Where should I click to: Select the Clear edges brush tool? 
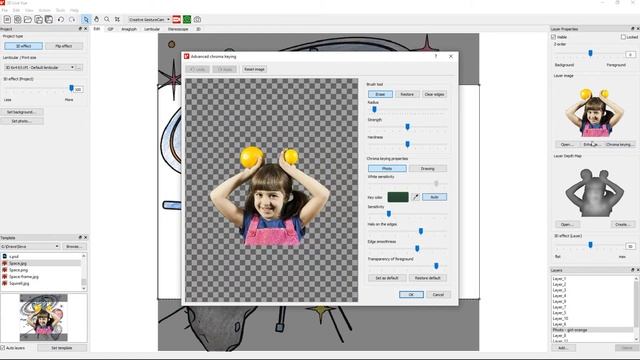(x=434, y=94)
